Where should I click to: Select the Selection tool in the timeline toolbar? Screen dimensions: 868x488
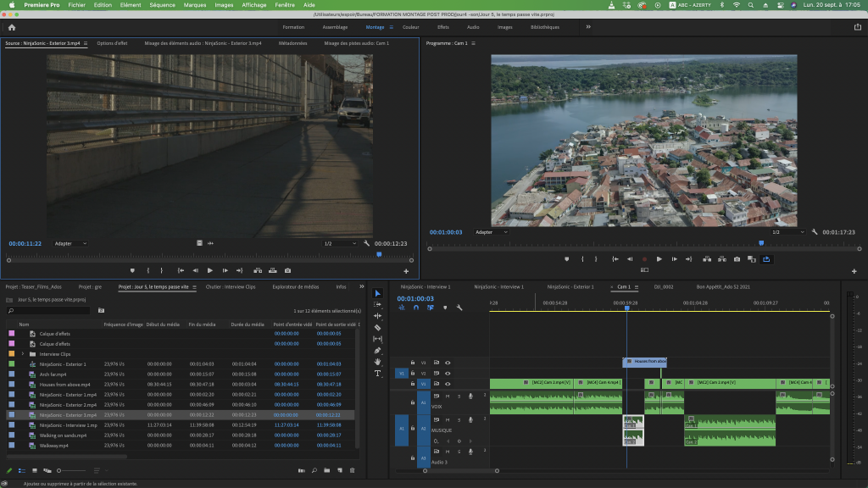point(378,292)
